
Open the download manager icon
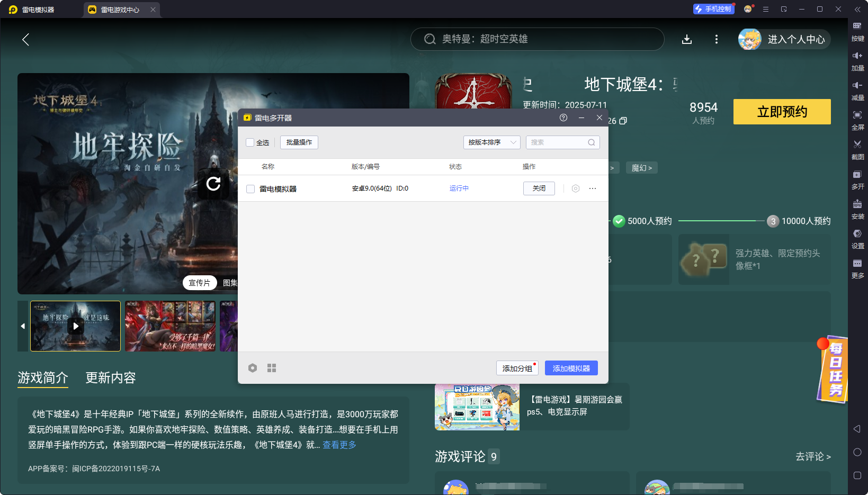pyautogui.click(x=687, y=39)
